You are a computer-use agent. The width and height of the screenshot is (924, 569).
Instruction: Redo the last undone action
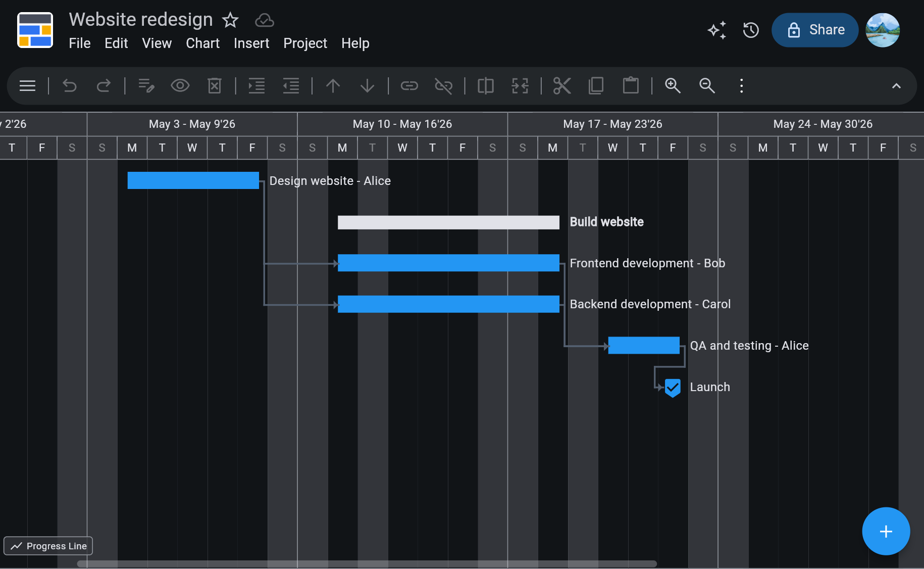pyautogui.click(x=104, y=85)
